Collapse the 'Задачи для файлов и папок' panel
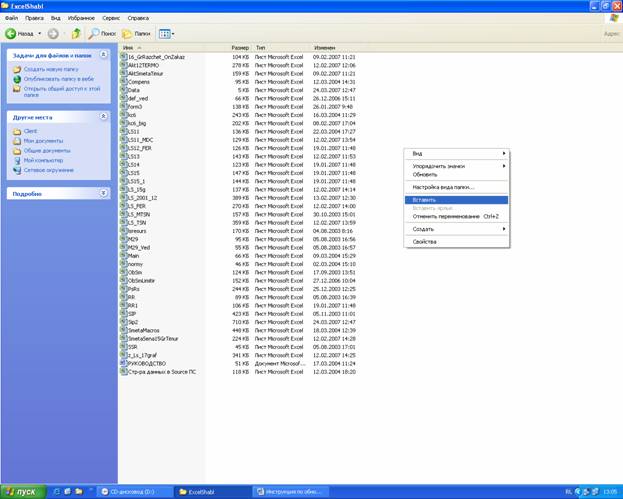The height and width of the screenshot is (499, 623). [x=103, y=55]
